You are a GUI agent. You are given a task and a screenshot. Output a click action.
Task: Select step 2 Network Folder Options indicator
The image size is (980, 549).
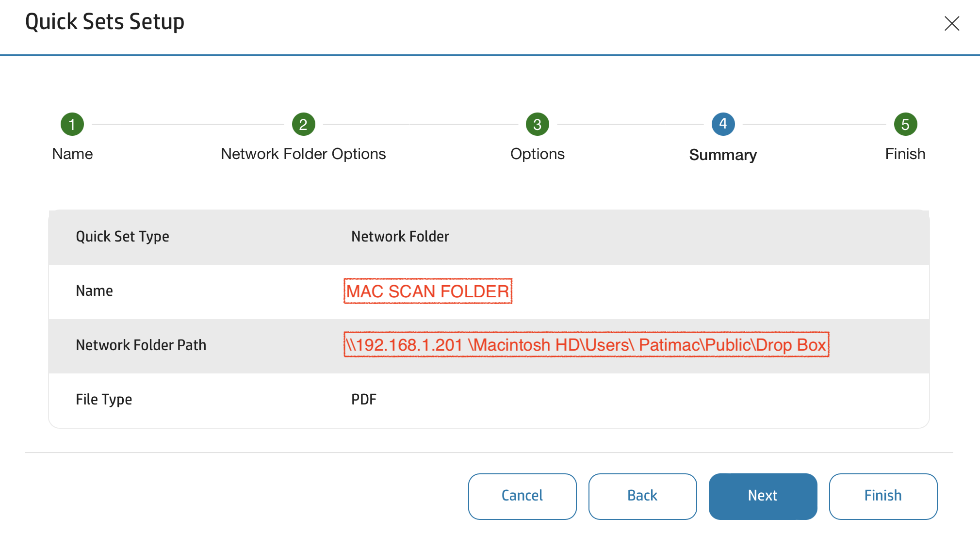[303, 124]
